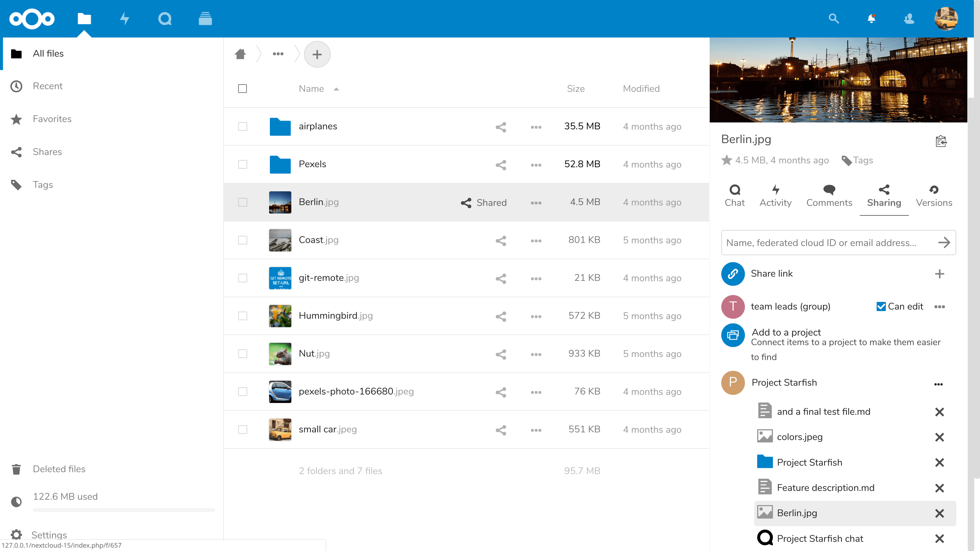Switch to the Chat tab
980x551 pixels.
[735, 196]
